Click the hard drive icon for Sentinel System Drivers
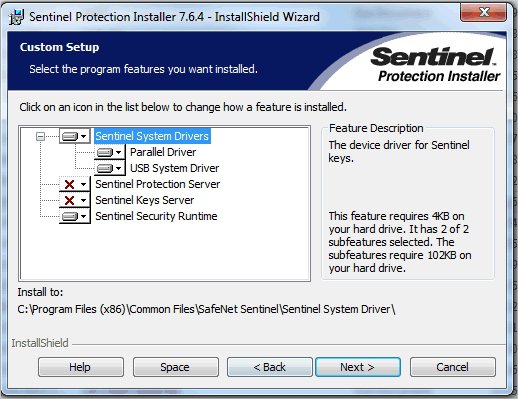Viewport: 518px width, 399px height. (x=70, y=136)
